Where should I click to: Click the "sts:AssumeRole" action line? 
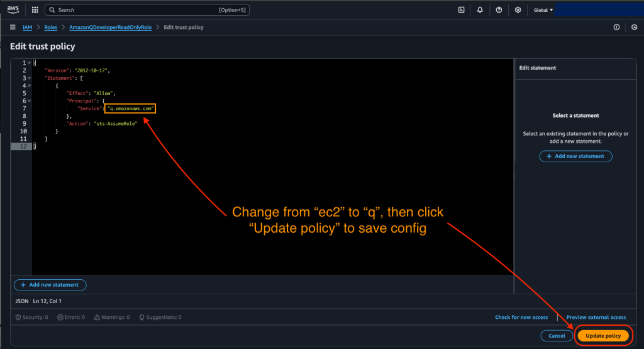[102, 124]
